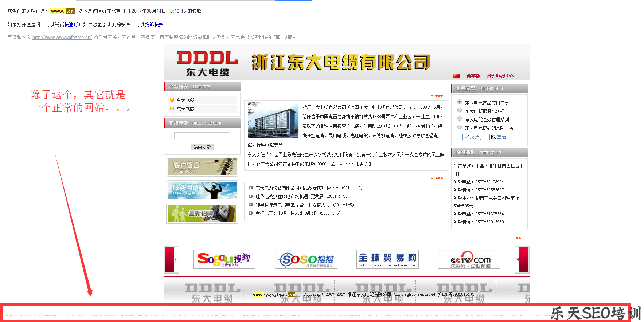Click the company building photo thumbnail

(x=273, y=120)
